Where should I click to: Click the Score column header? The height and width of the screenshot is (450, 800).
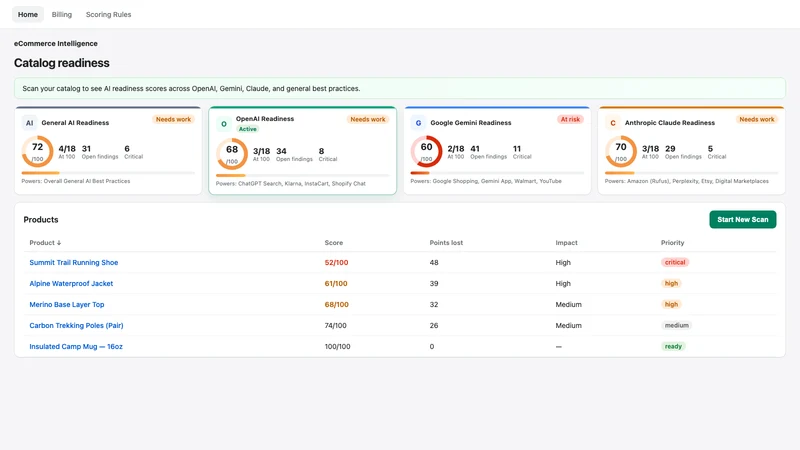tap(334, 243)
